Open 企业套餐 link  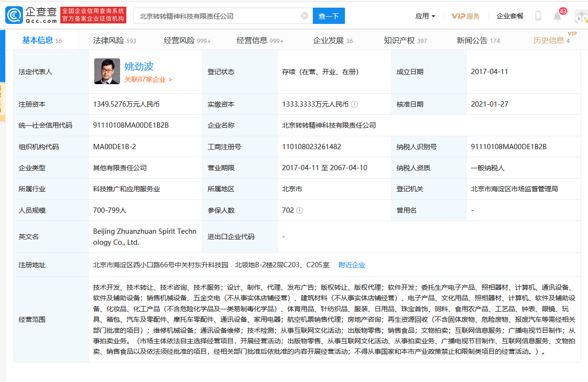pyautogui.click(x=510, y=16)
